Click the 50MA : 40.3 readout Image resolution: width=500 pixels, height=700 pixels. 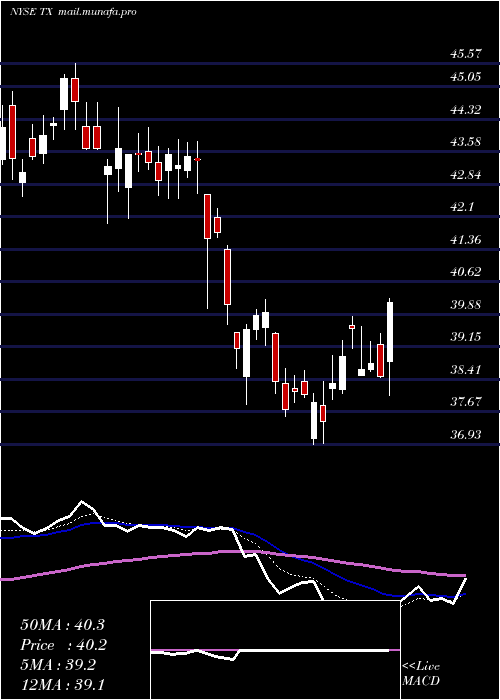pos(62,625)
